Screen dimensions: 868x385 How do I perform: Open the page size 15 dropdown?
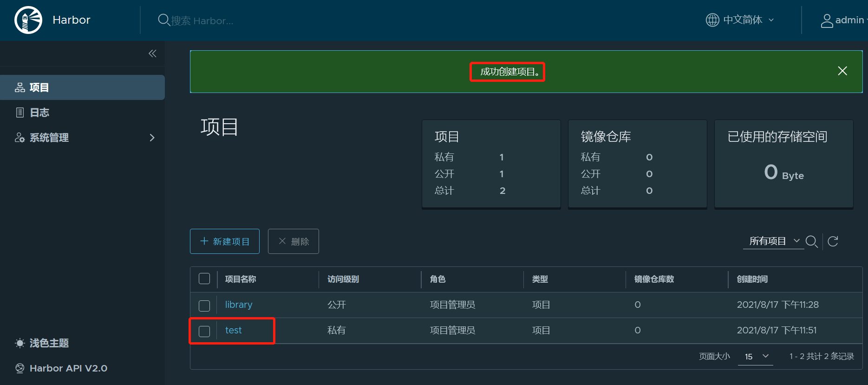tap(756, 356)
